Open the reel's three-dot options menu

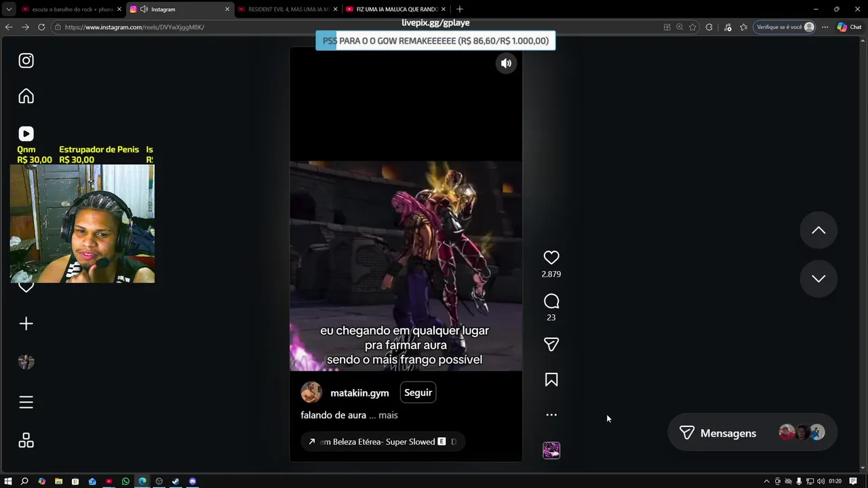[x=551, y=415]
